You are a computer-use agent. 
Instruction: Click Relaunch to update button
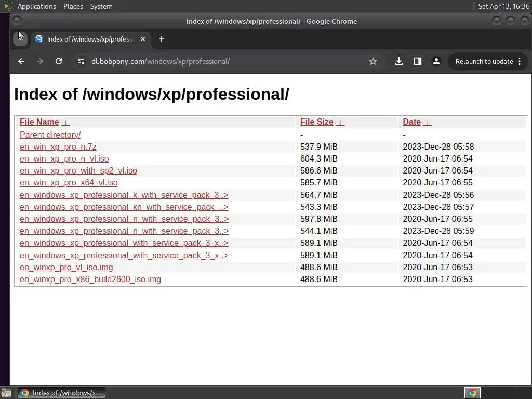click(484, 61)
